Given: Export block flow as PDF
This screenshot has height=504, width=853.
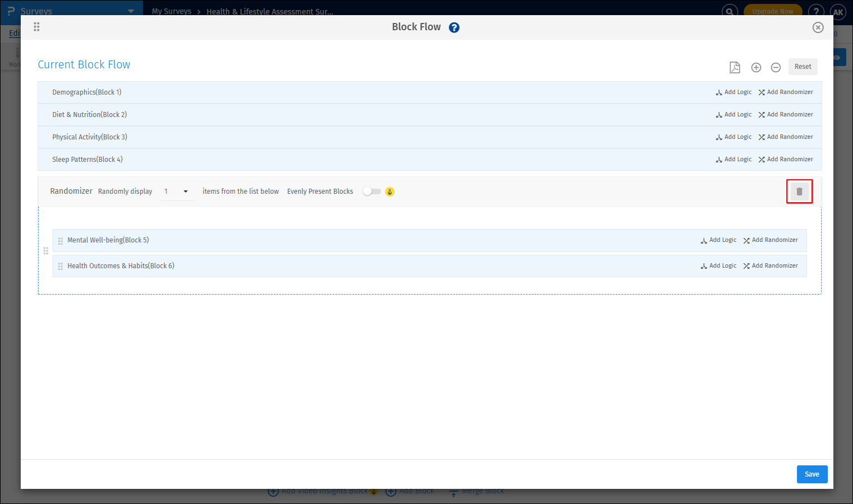Looking at the screenshot, I should [735, 67].
